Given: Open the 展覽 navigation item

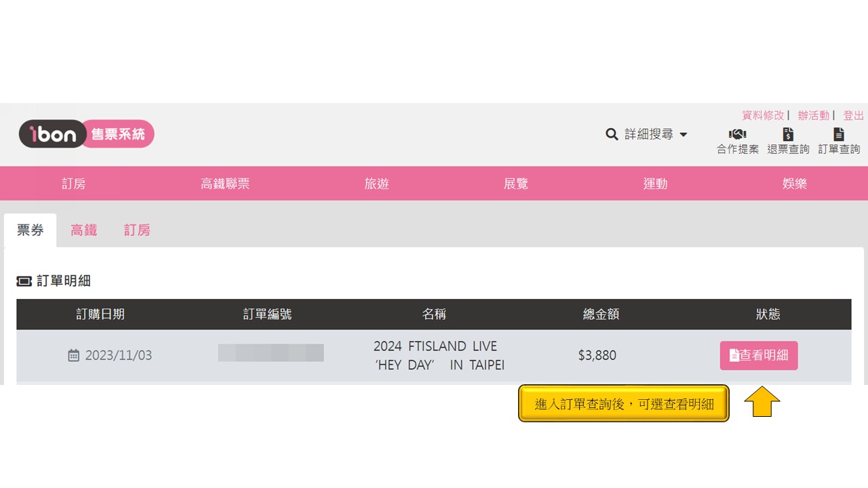Looking at the screenshot, I should pyautogui.click(x=516, y=184).
